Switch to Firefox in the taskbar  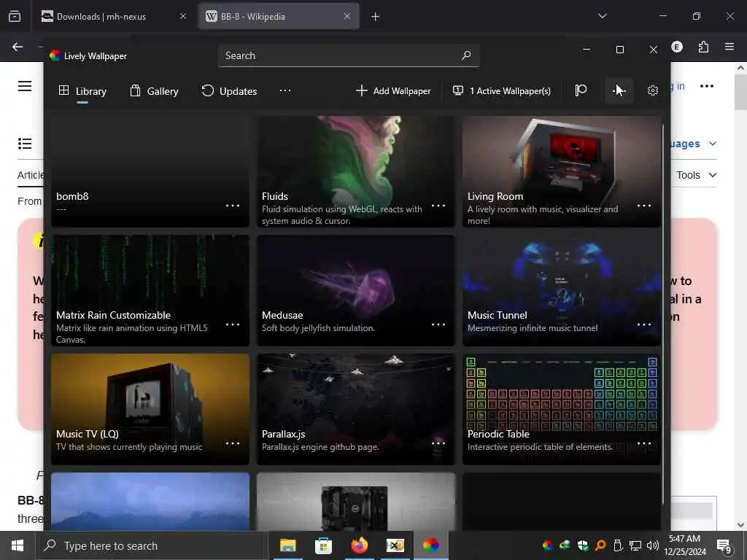click(x=359, y=545)
